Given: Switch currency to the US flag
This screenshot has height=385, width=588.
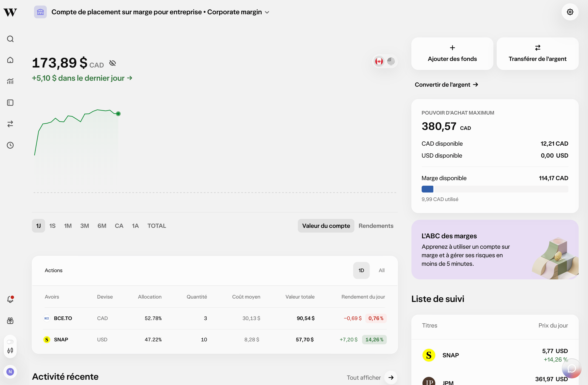Looking at the screenshot, I should [391, 61].
